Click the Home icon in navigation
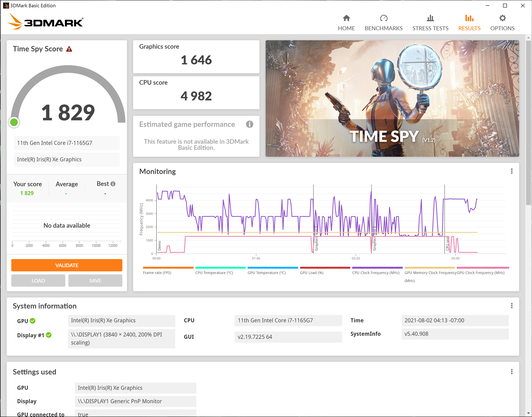The width and height of the screenshot is (532, 417). pos(346,18)
